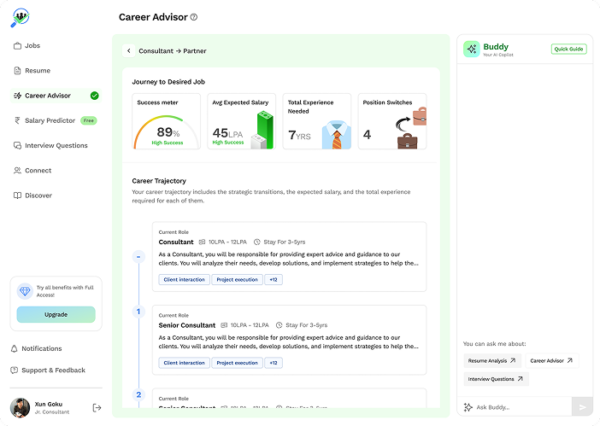
Task: Click the help icon beside Career Advisor title
Action: [194, 17]
